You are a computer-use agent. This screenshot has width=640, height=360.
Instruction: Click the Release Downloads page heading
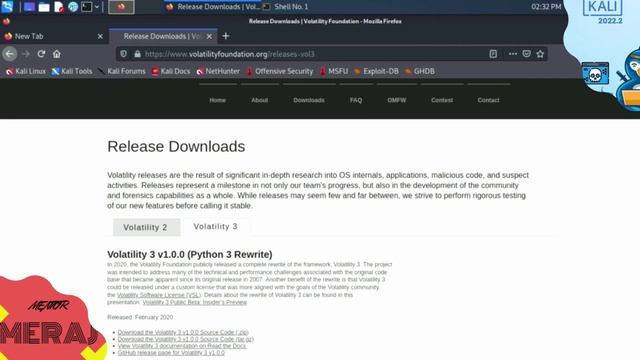click(x=176, y=147)
